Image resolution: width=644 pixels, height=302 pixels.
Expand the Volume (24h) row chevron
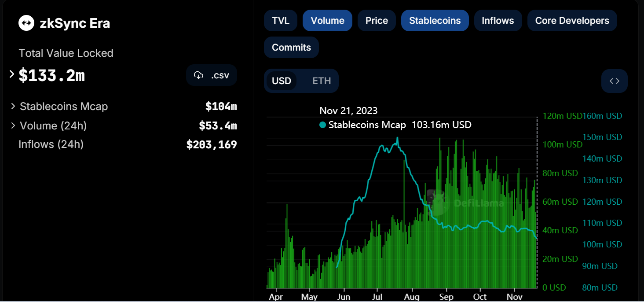[x=13, y=126]
